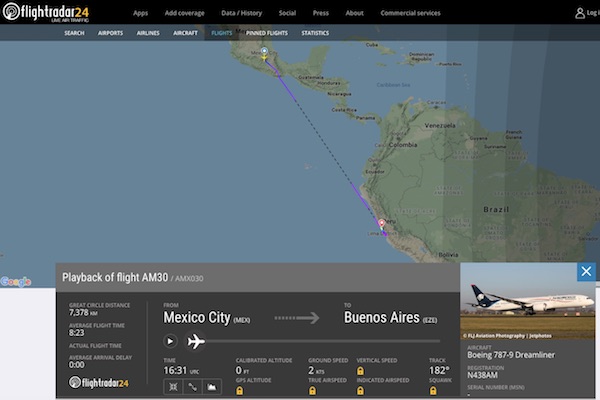Start flight playback with play button

pyautogui.click(x=170, y=341)
